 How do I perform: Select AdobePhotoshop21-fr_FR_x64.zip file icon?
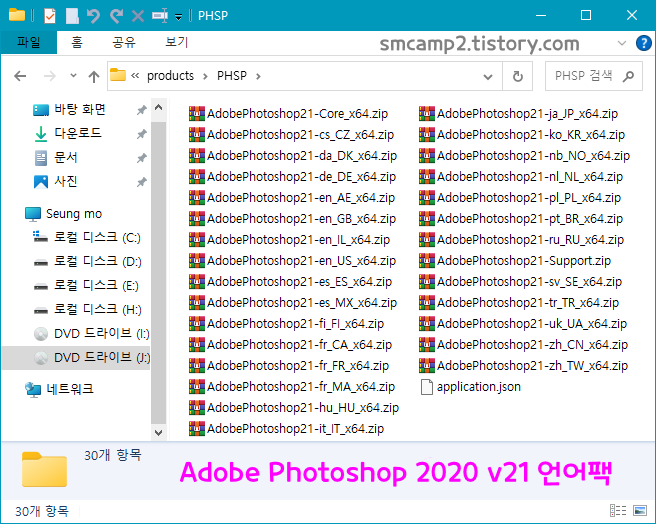point(197,365)
